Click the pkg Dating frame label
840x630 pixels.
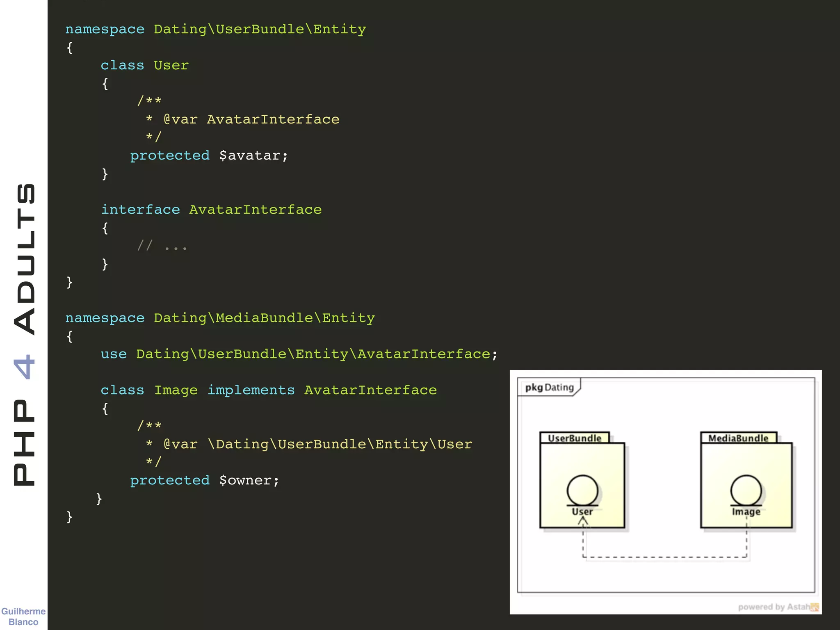tap(549, 387)
